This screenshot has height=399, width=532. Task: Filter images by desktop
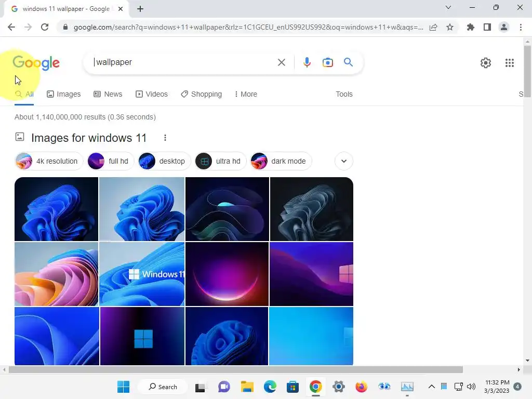click(164, 161)
